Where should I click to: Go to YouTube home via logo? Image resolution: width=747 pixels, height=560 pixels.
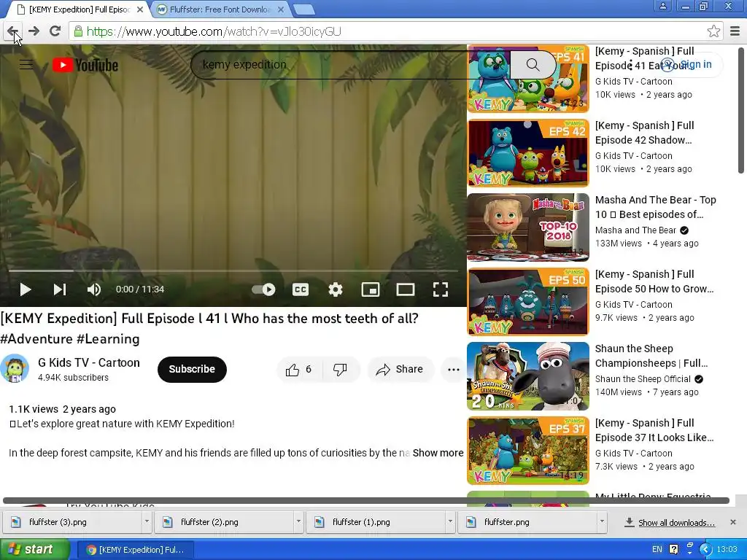tap(85, 65)
